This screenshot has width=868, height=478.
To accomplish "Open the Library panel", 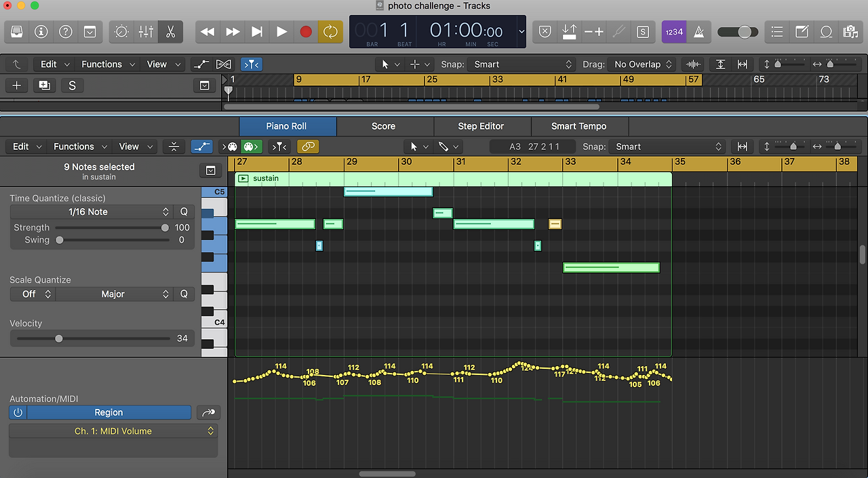I will [x=17, y=31].
